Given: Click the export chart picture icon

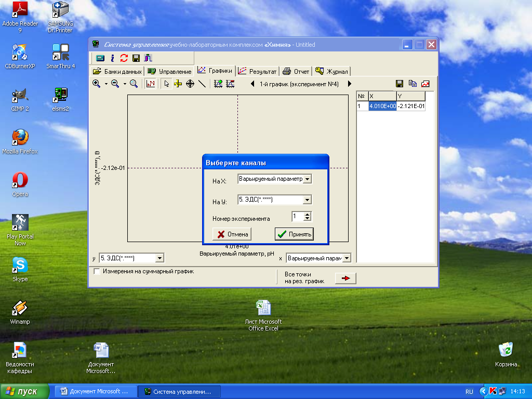Looking at the screenshot, I should 425,84.
